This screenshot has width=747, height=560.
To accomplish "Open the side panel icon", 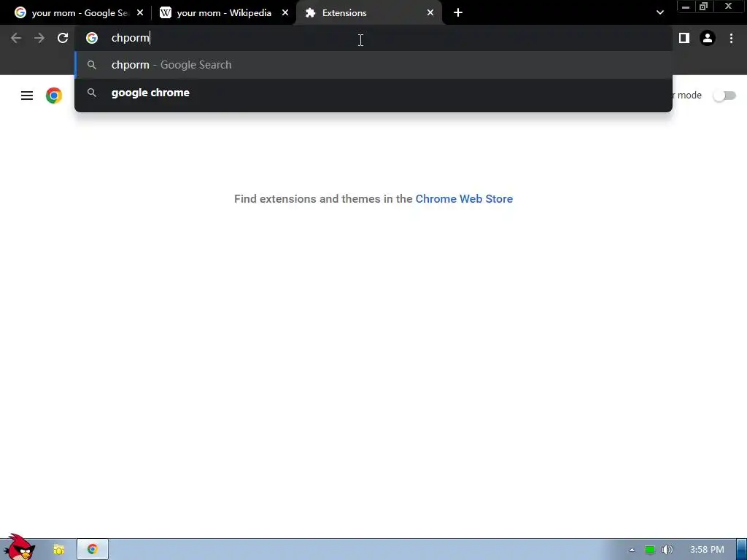I will coord(684,38).
